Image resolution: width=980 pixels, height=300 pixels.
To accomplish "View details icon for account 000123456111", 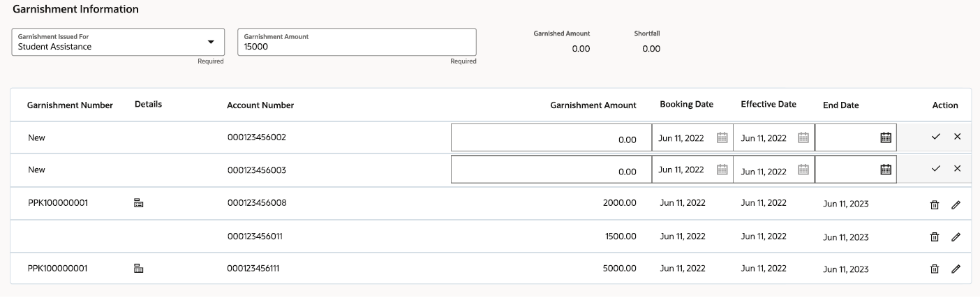I will tap(138, 268).
